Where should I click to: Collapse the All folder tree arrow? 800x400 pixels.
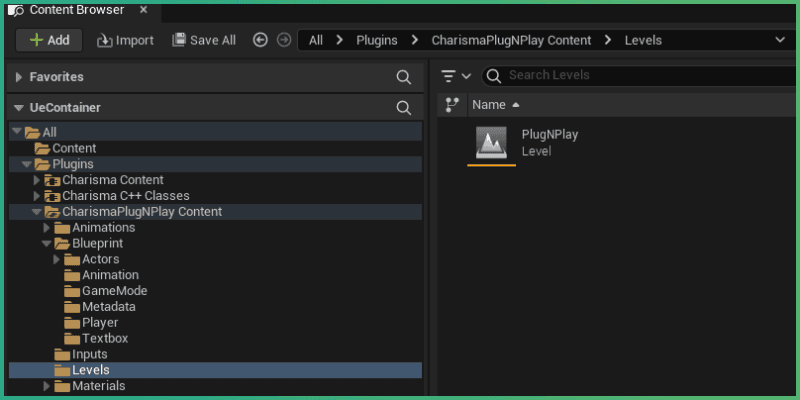click(17, 132)
